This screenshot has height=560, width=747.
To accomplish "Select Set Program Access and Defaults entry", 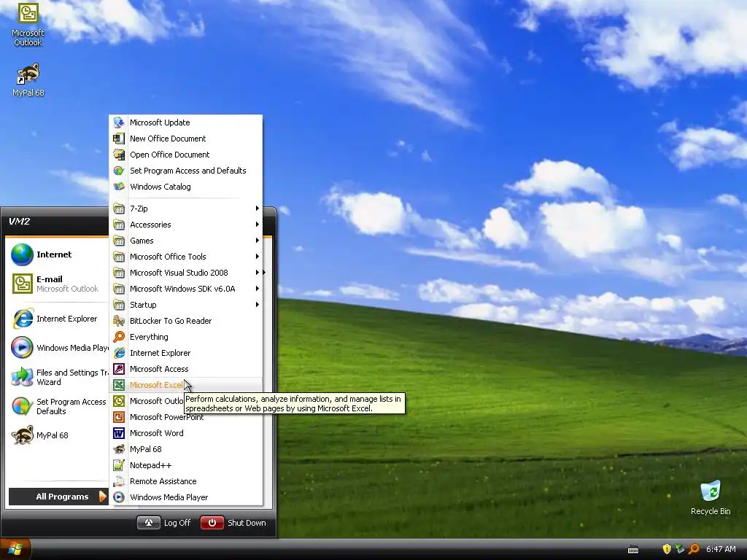I will click(186, 171).
